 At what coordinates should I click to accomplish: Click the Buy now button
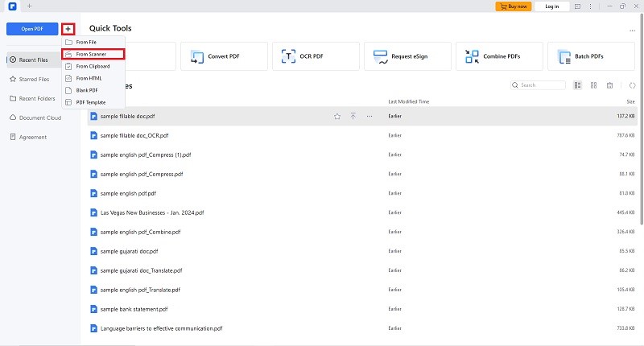click(514, 6)
